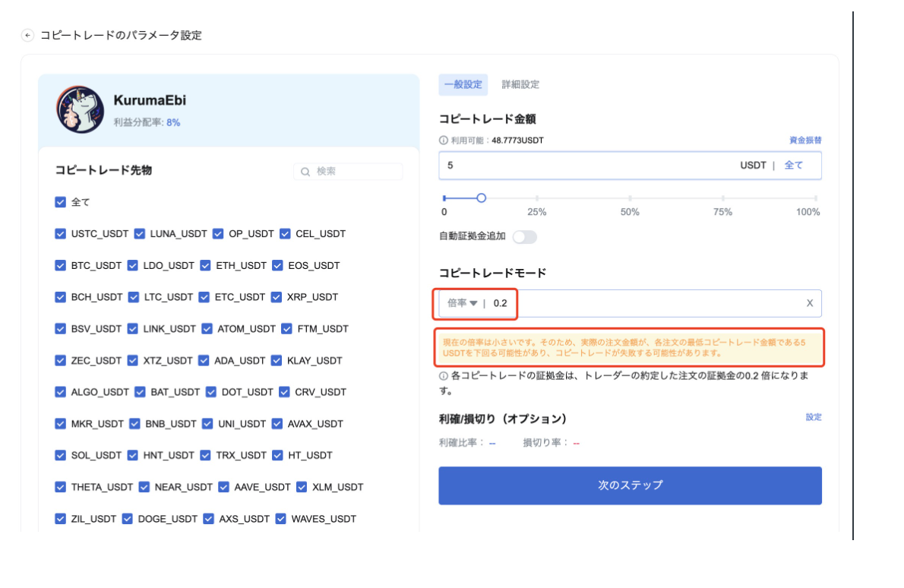
Task: Click the search magnifier icon
Action: click(x=305, y=172)
